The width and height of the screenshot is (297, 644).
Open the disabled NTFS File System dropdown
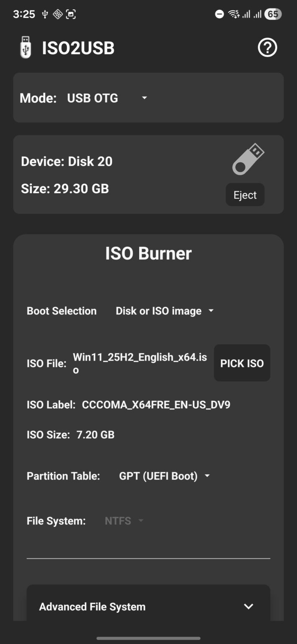pos(124,520)
